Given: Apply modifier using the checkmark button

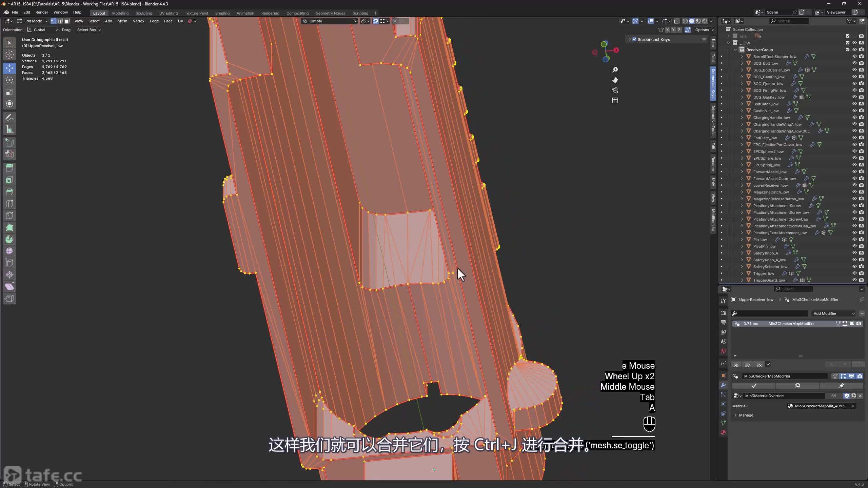Looking at the screenshot, I should click(754, 386).
